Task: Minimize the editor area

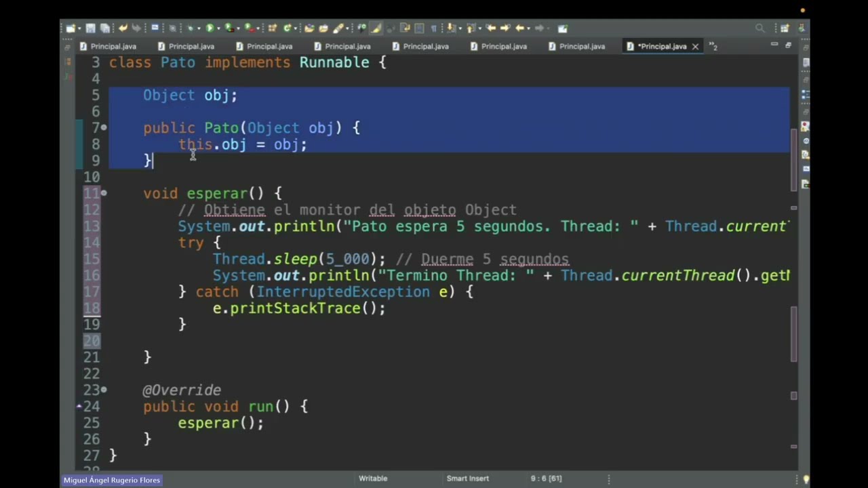Action: pos(774,45)
